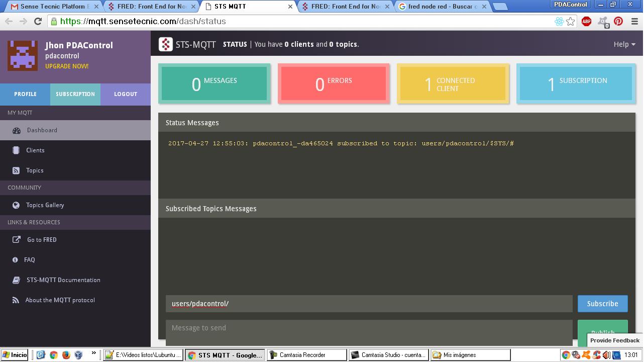Screen dimensions: 644x362
Task: Click the Publish button
Action: click(x=602, y=332)
